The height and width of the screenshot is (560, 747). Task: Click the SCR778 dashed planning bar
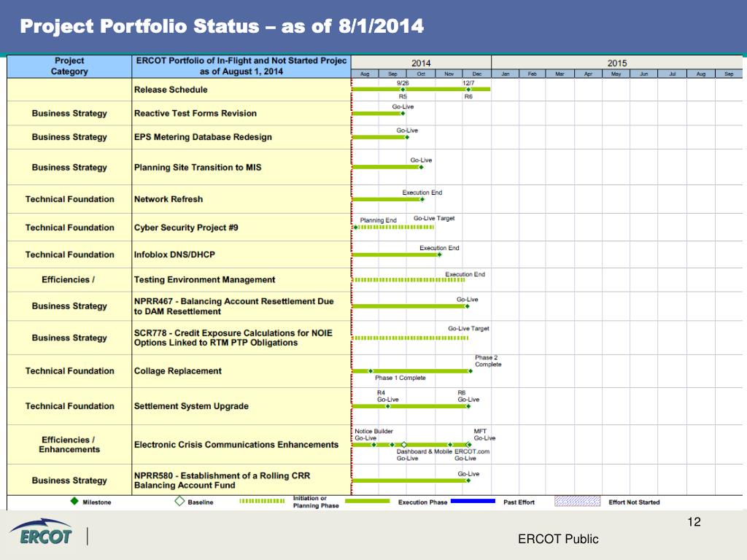coord(411,338)
